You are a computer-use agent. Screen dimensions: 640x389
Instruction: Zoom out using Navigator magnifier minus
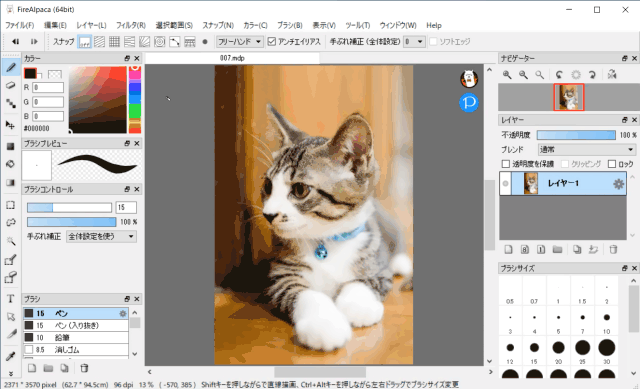[523, 74]
